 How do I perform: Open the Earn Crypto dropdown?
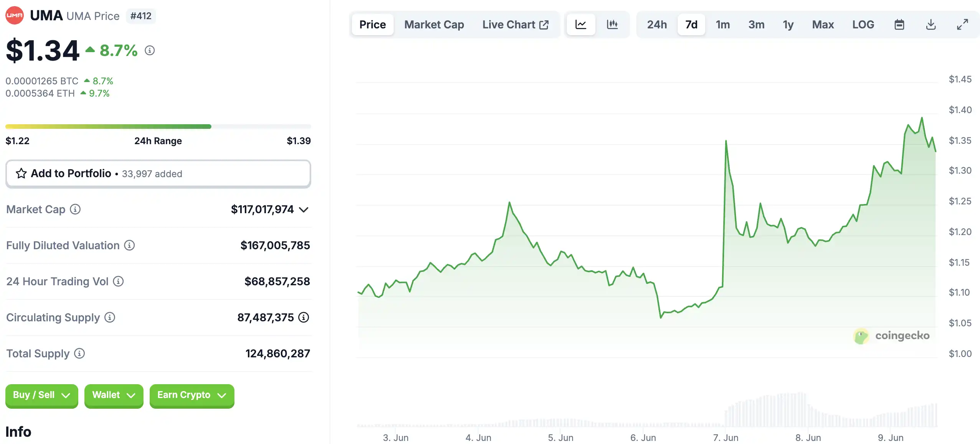(191, 395)
